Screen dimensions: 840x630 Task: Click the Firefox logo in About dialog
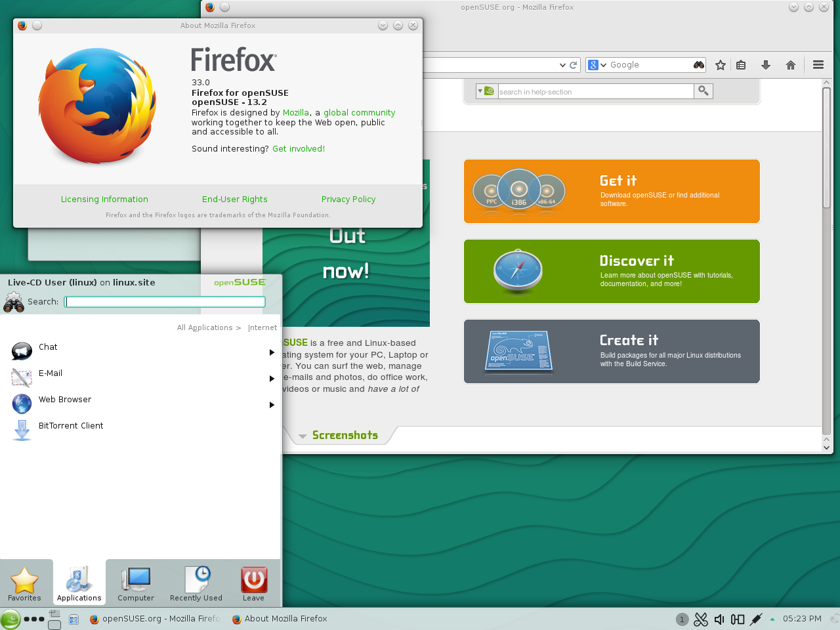pyautogui.click(x=97, y=106)
